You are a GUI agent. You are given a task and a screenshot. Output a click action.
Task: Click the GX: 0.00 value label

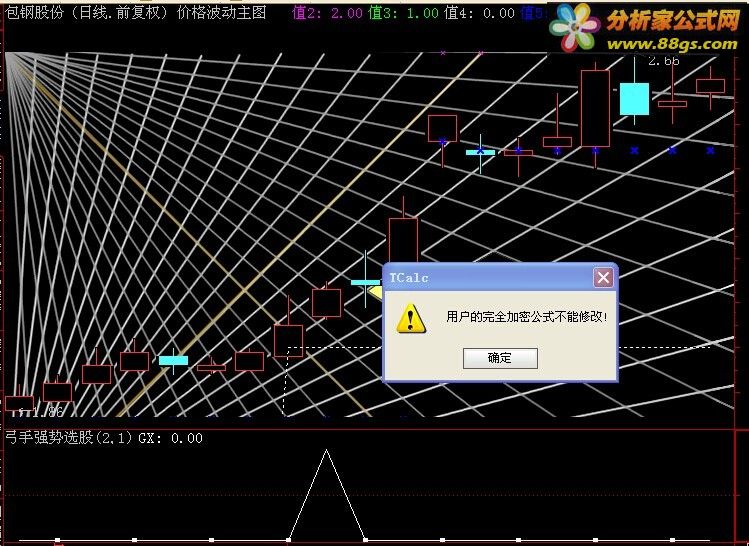[171, 438]
